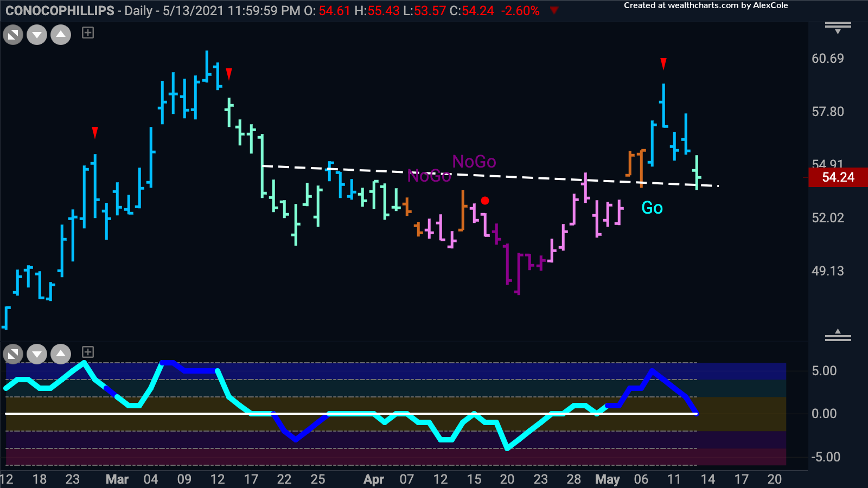Click the down-triangle button in the oscillator panel

[37, 355]
